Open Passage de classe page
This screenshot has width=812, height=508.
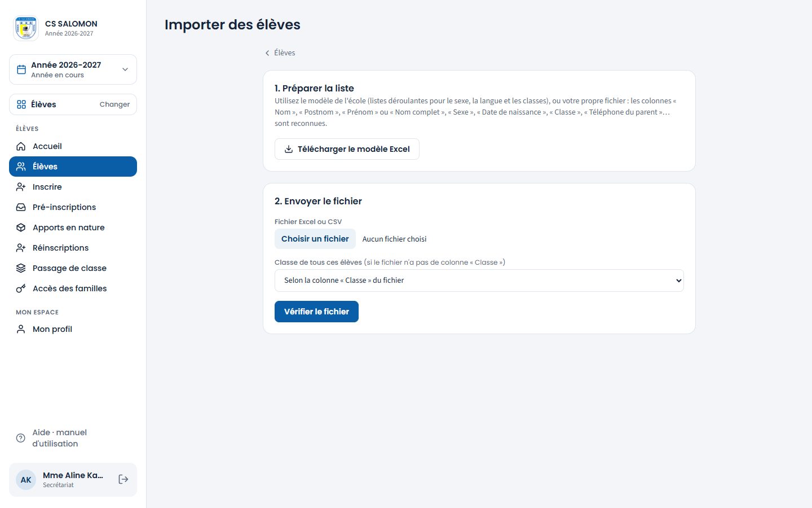73,268
